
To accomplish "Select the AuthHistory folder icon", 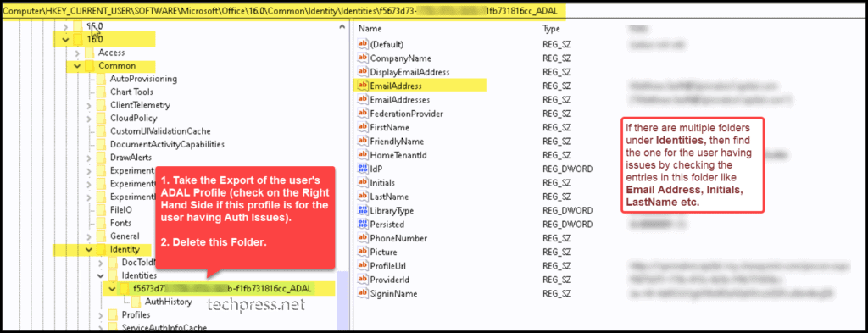I will pyautogui.click(x=136, y=302).
